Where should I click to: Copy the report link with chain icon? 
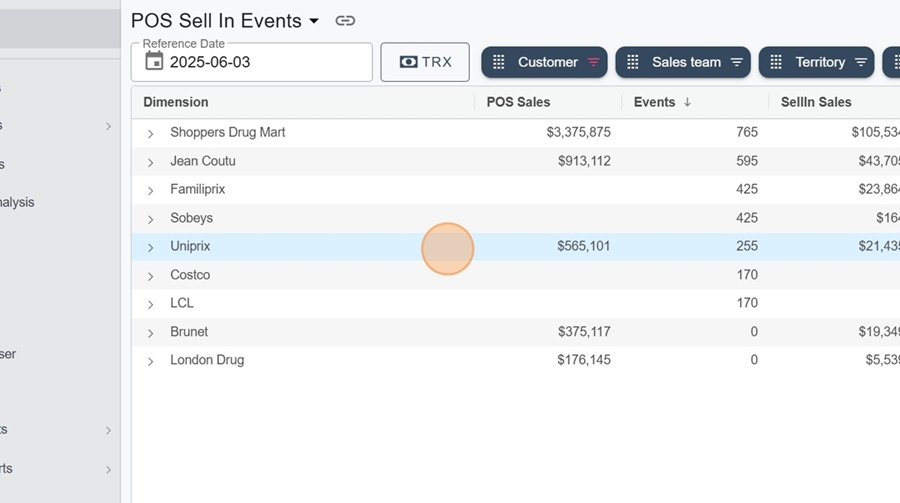[x=345, y=21]
